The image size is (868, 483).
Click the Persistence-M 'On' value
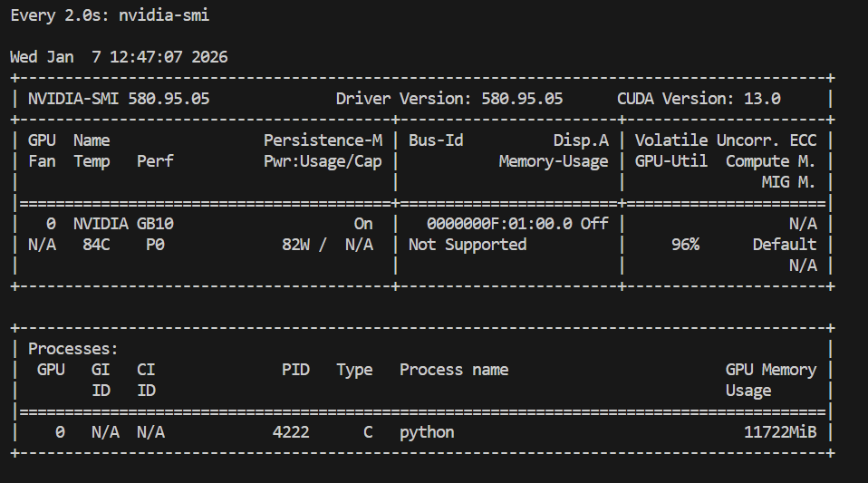point(363,223)
